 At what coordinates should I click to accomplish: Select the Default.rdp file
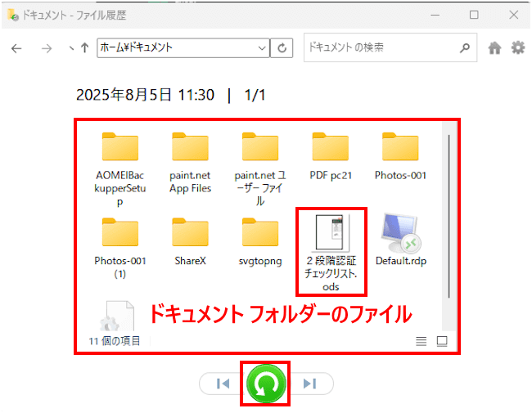point(401,240)
